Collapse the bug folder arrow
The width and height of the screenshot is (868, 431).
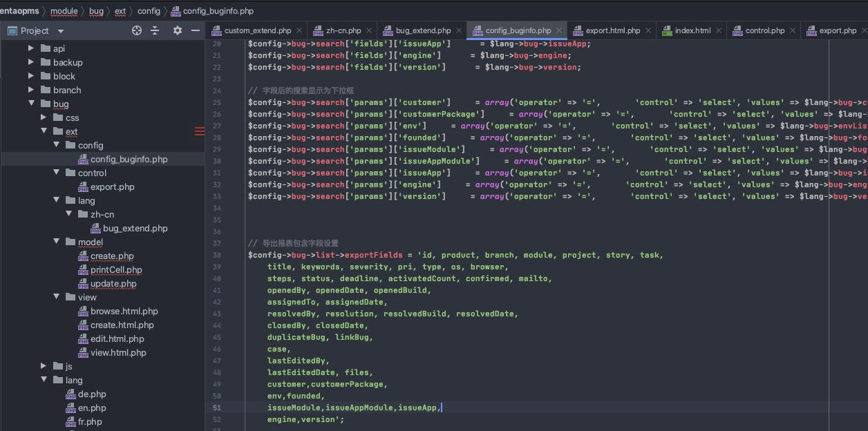pyautogui.click(x=30, y=104)
